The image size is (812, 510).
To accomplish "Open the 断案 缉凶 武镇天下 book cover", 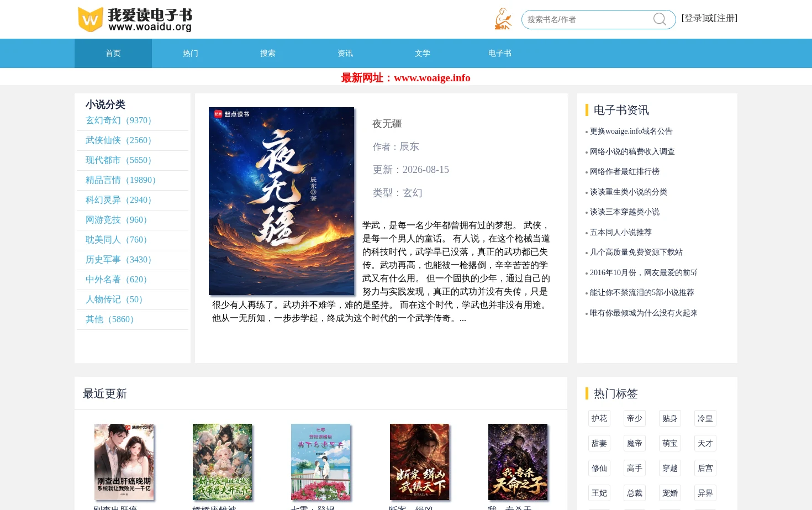I will (x=419, y=462).
